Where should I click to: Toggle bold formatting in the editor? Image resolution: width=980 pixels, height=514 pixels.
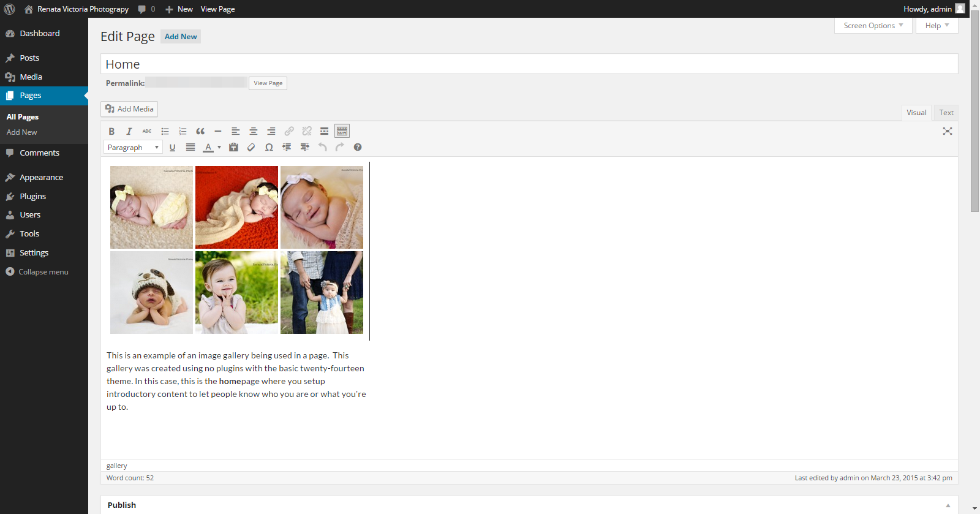pyautogui.click(x=111, y=131)
